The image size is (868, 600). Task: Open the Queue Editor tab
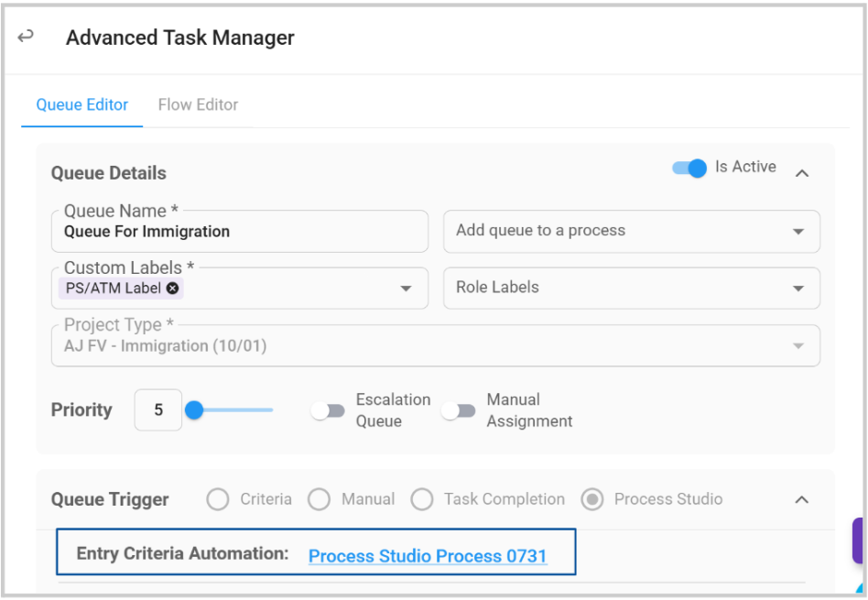[82, 104]
